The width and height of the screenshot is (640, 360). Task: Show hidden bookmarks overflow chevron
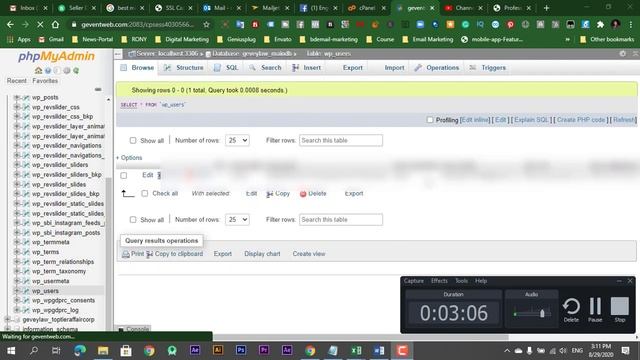(x=567, y=40)
